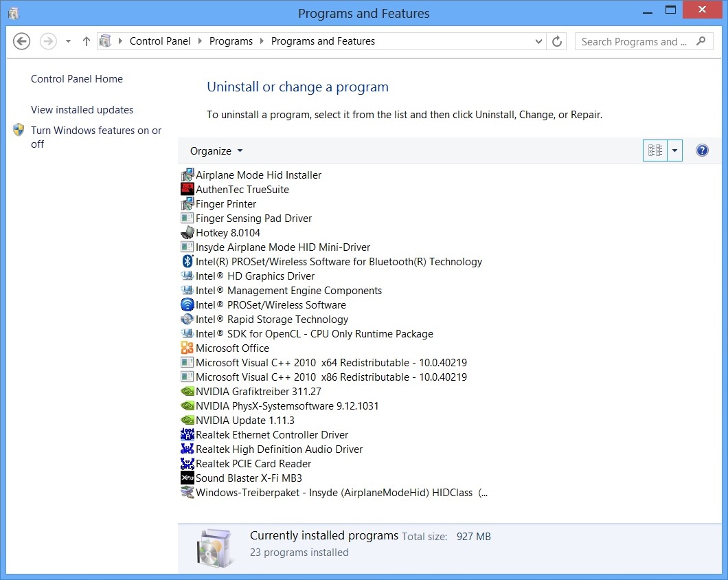Click the Realtek Ethernet Controller Driver crab icon
728x580 pixels.
pos(187,434)
